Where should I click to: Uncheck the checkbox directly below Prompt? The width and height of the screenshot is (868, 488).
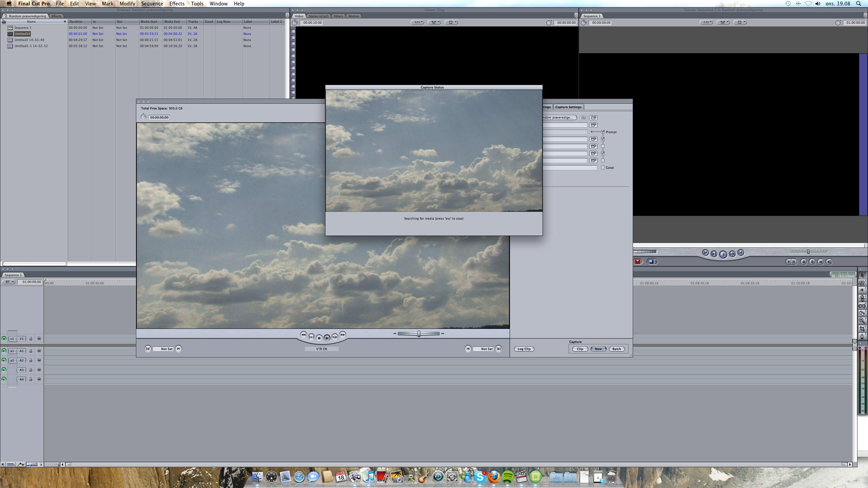(x=603, y=139)
